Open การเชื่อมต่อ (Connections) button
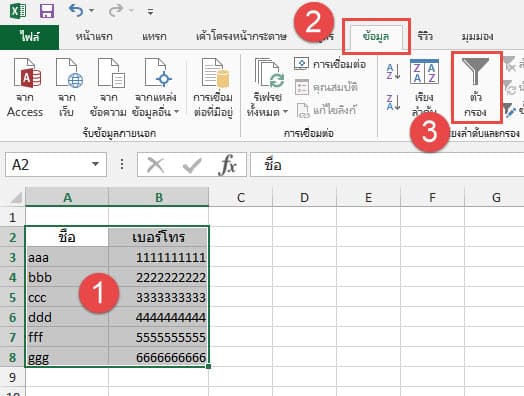 pyautogui.click(x=330, y=64)
